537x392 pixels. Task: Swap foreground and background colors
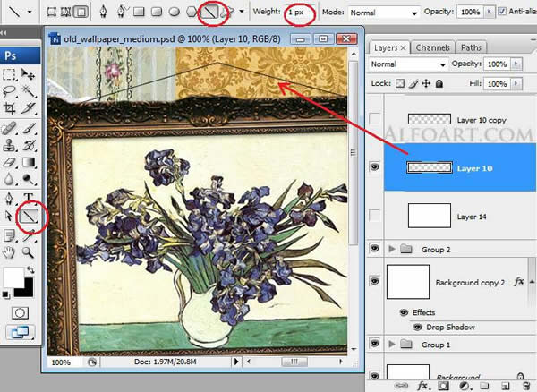click(30, 269)
